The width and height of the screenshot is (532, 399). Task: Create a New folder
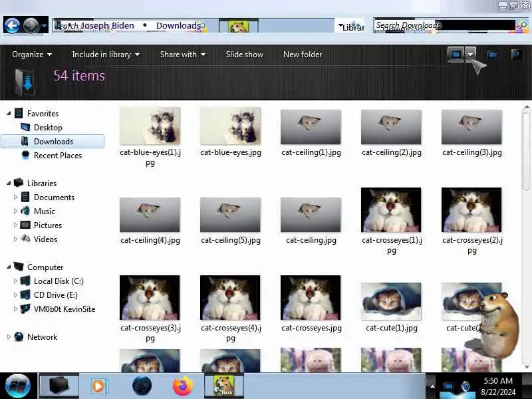pyautogui.click(x=303, y=55)
